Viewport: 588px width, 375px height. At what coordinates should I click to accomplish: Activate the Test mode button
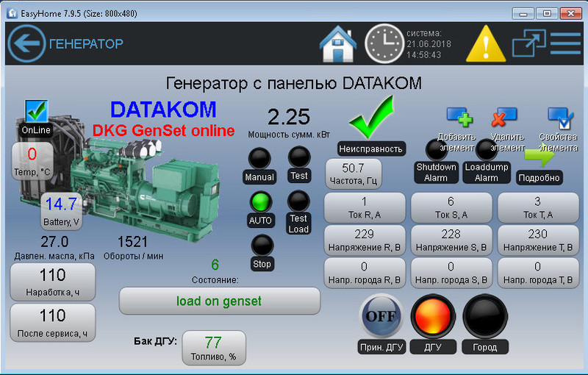coord(298,157)
